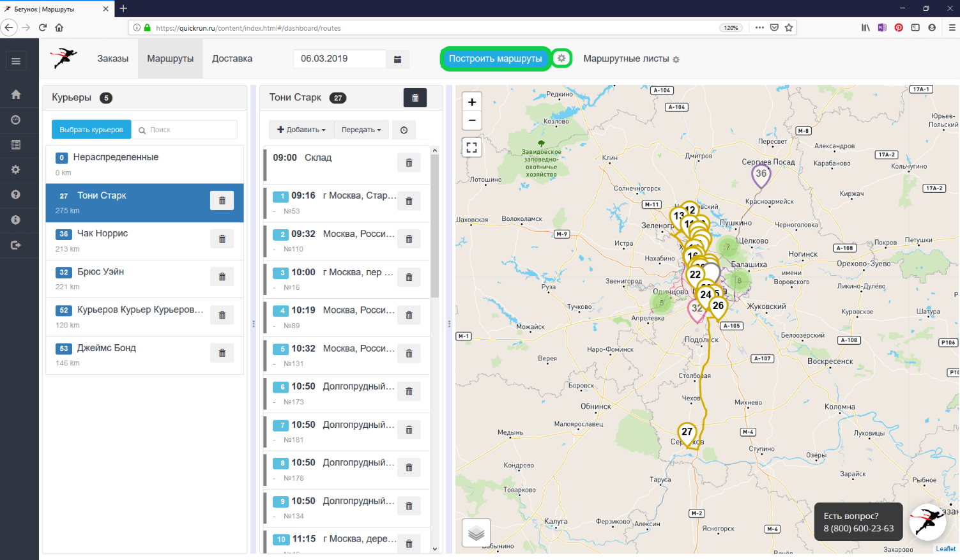This screenshot has height=560, width=960.
Task: Remove stop 6 at 10:50 №173
Action: coord(409,391)
